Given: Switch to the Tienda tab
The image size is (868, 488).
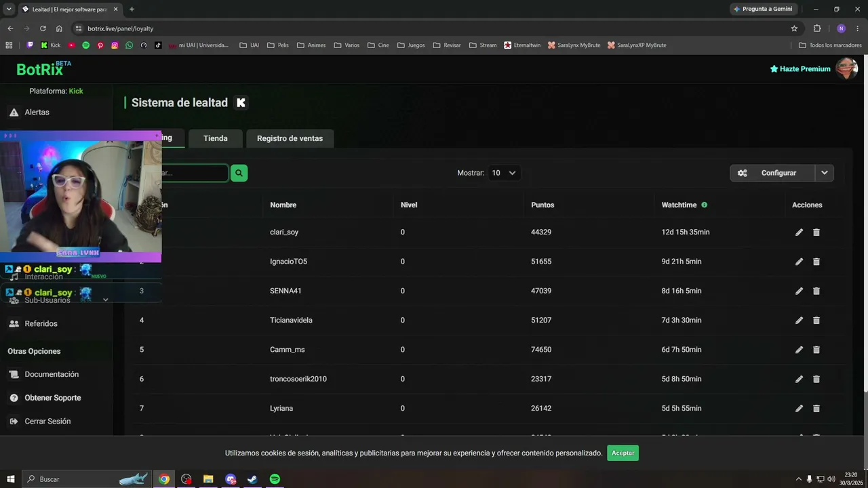Looking at the screenshot, I should pyautogui.click(x=216, y=138).
